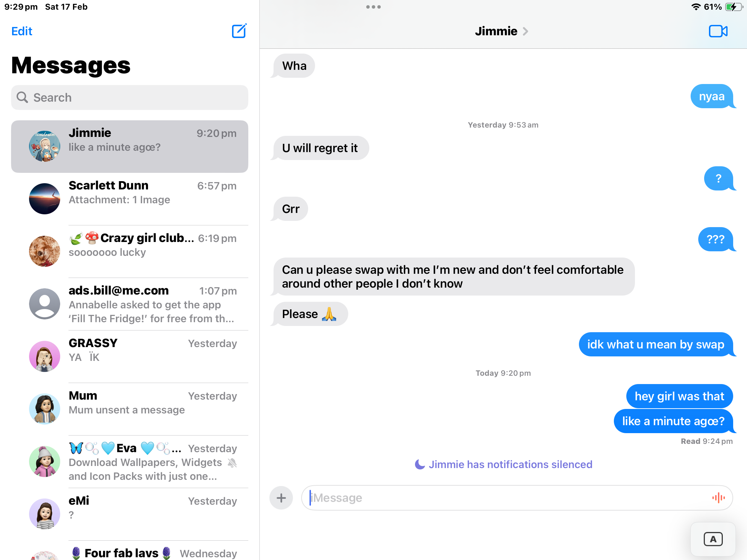Tap the muted bell on Eva chat
This screenshot has width=747, height=560.
coord(232,463)
